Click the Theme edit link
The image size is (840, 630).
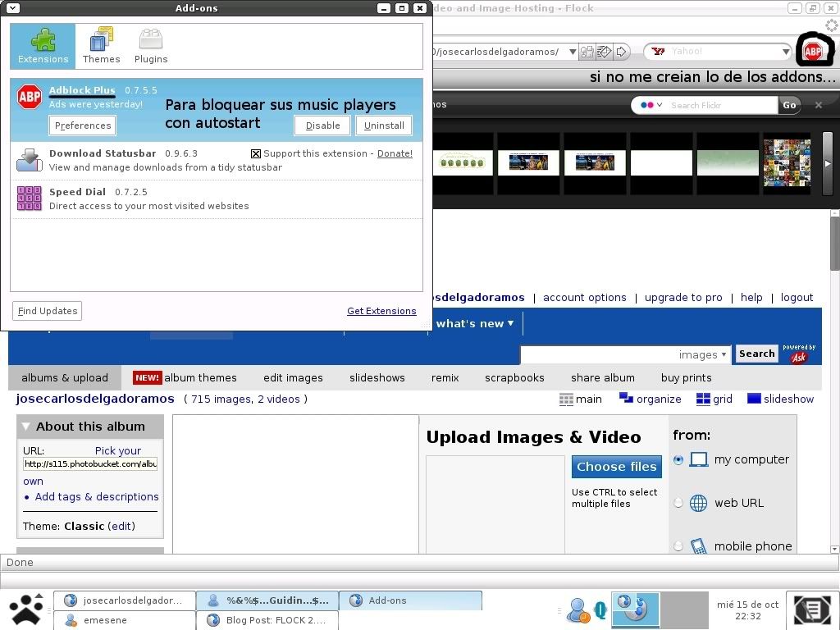click(x=121, y=526)
